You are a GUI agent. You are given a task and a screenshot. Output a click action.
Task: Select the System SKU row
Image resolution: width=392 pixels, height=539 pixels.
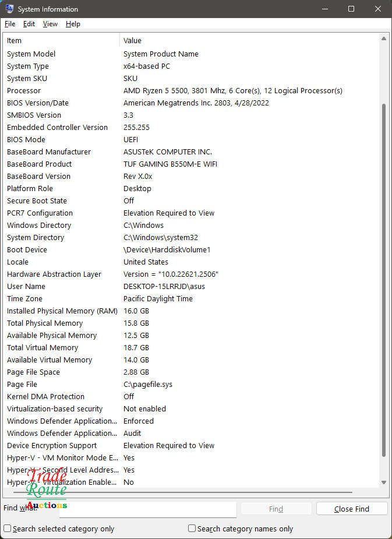191,79
